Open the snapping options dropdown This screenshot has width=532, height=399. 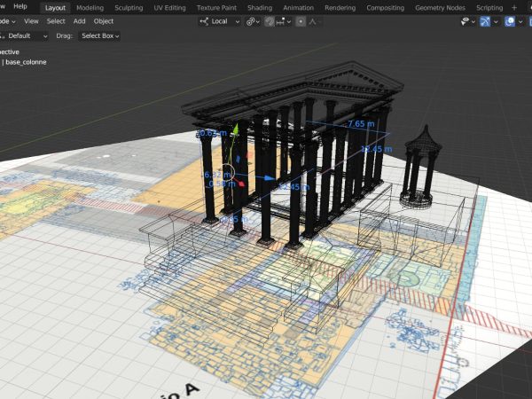pyautogui.click(x=284, y=21)
